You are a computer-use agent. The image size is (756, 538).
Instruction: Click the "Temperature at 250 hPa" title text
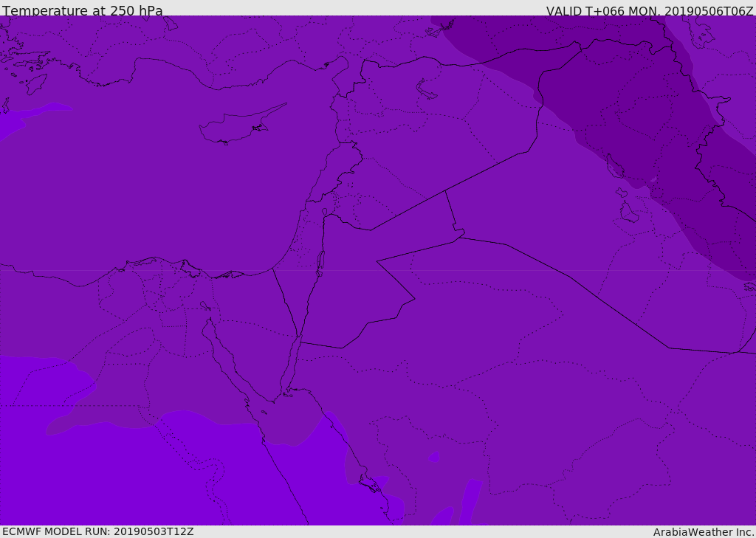point(82,10)
